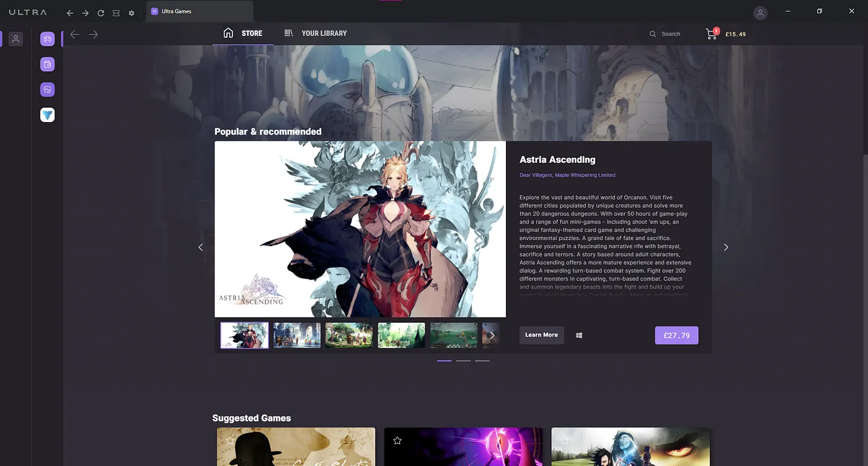
Task: Click the Suggested Games heading
Action: (x=252, y=418)
